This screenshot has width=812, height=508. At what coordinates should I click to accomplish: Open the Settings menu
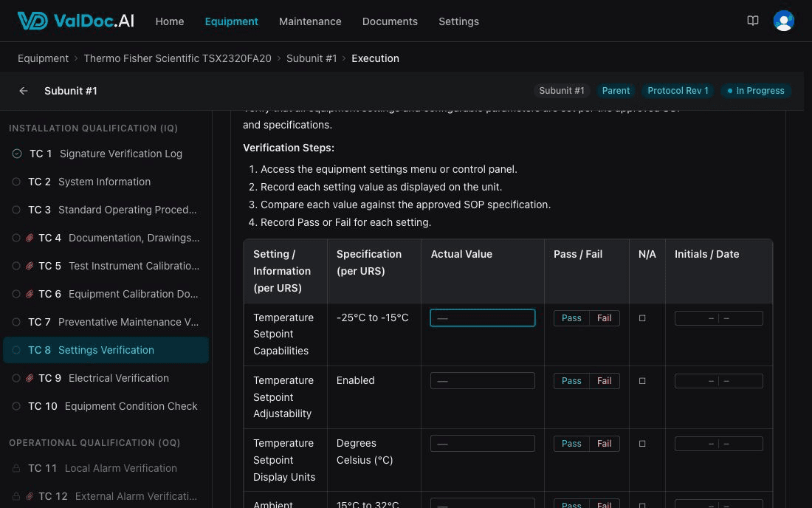tap(459, 21)
